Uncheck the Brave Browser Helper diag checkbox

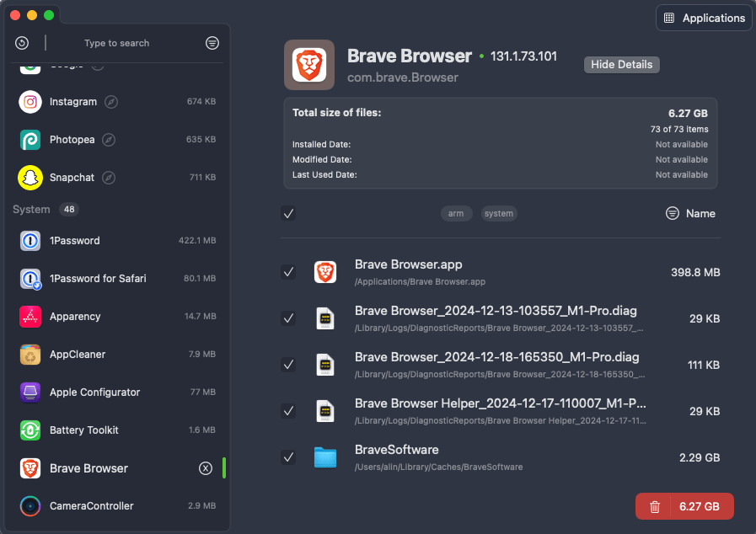click(288, 411)
